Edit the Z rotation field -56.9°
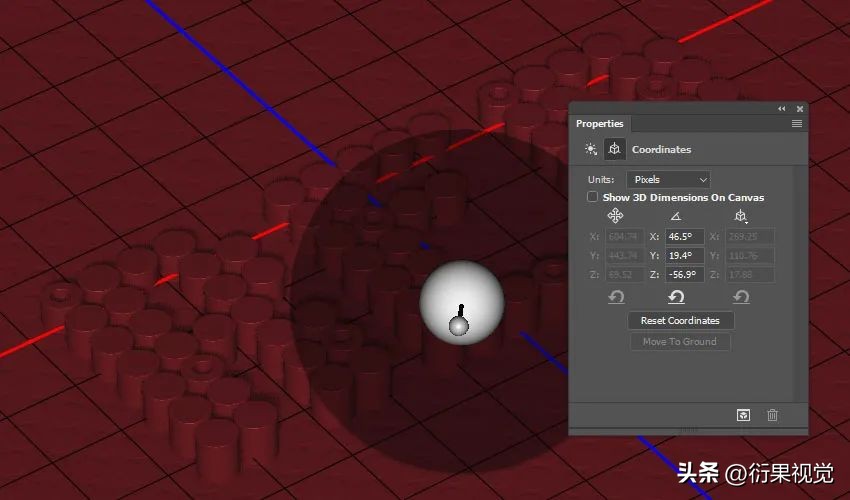This screenshot has width=850, height=500. [685, 274]
